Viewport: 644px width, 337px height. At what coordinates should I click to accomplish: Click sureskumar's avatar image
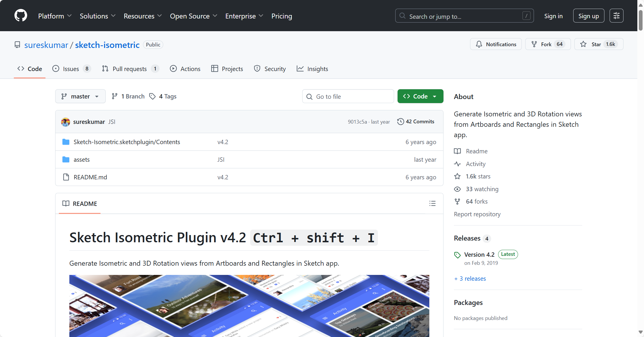point(66,122)
